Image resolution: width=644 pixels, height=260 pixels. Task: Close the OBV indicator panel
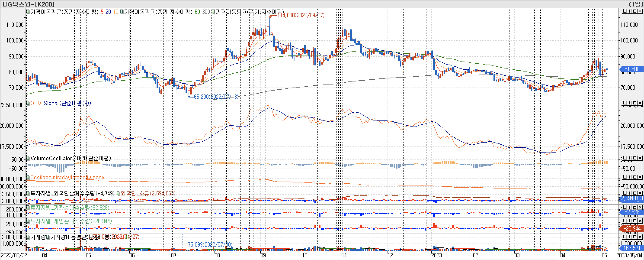(640, 103)
